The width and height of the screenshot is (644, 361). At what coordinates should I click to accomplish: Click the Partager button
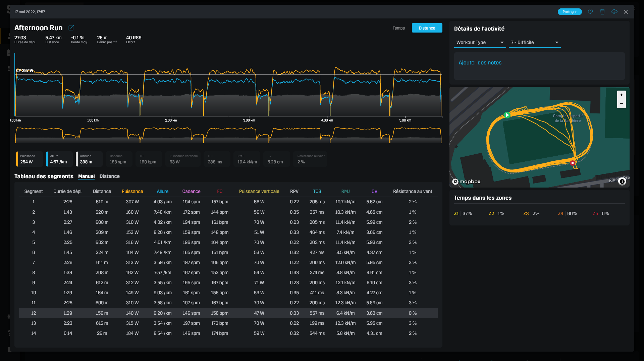pos(570,12)
